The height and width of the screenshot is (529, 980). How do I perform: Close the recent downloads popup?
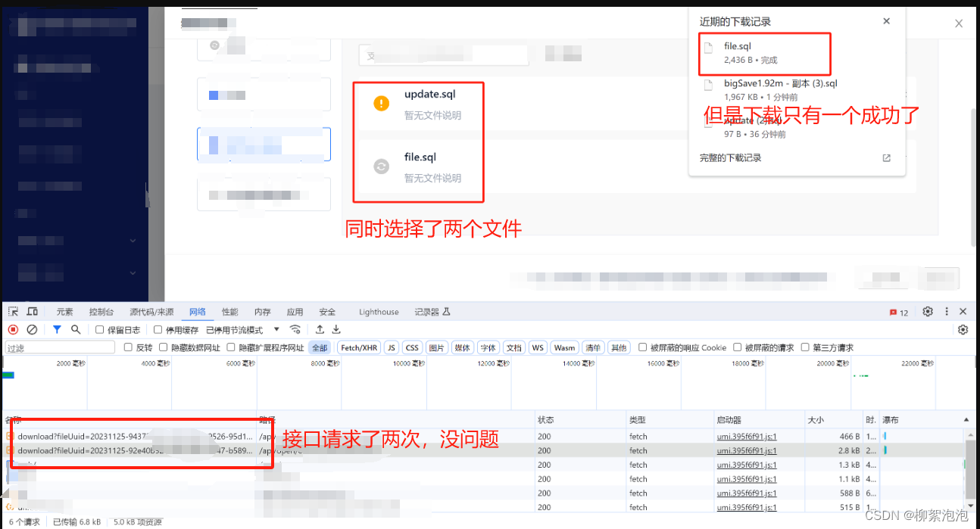[x=887, y=21]
